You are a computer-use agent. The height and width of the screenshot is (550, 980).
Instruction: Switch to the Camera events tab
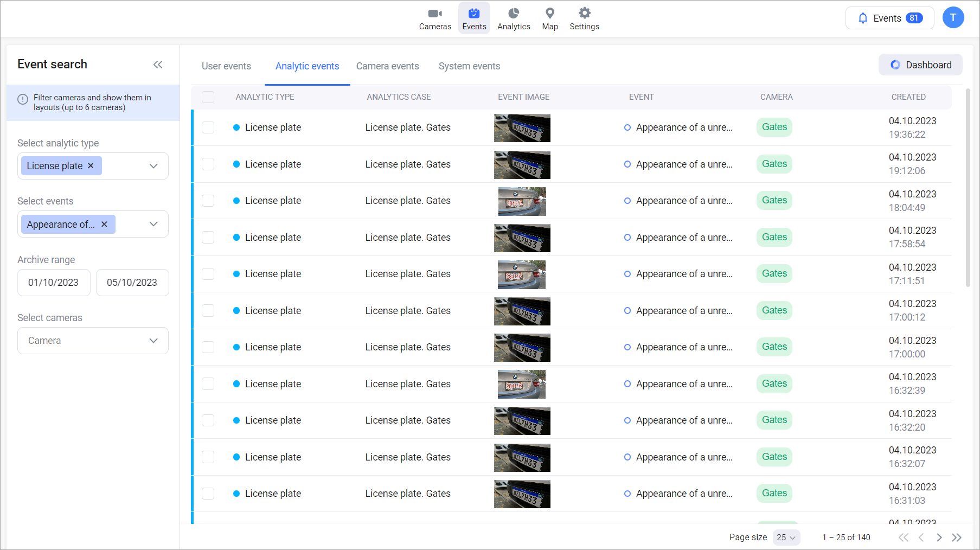[x=387, y=66]
